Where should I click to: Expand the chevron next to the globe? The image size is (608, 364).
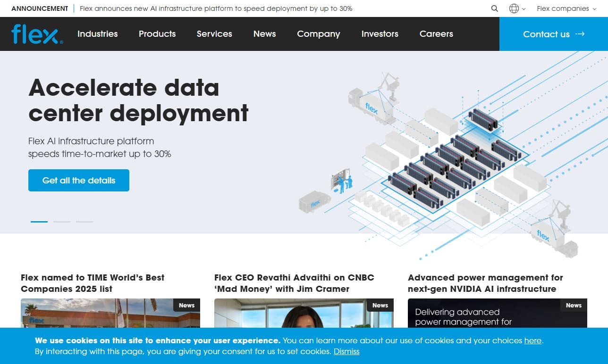tap(524, 9)
